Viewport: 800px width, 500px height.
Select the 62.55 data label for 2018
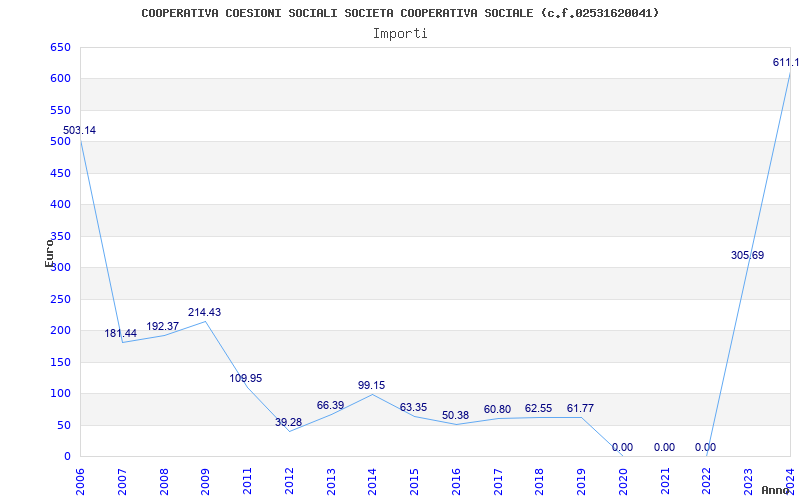[x=538, y=409]
